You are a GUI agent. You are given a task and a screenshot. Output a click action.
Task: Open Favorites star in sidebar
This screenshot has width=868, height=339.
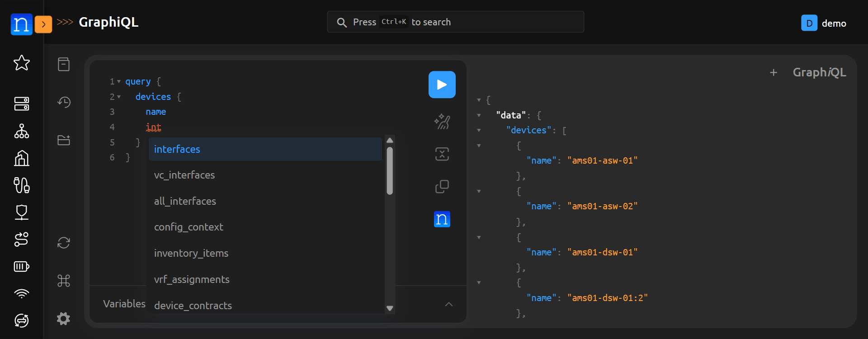21,63
